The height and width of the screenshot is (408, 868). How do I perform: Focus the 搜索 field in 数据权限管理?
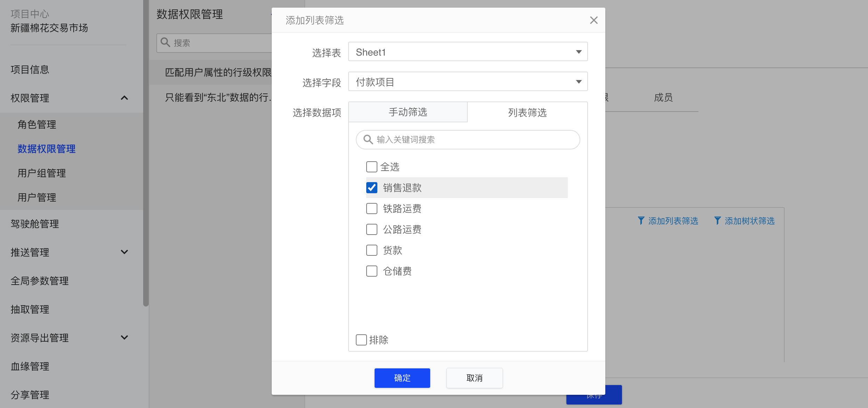tap(214, 43)
